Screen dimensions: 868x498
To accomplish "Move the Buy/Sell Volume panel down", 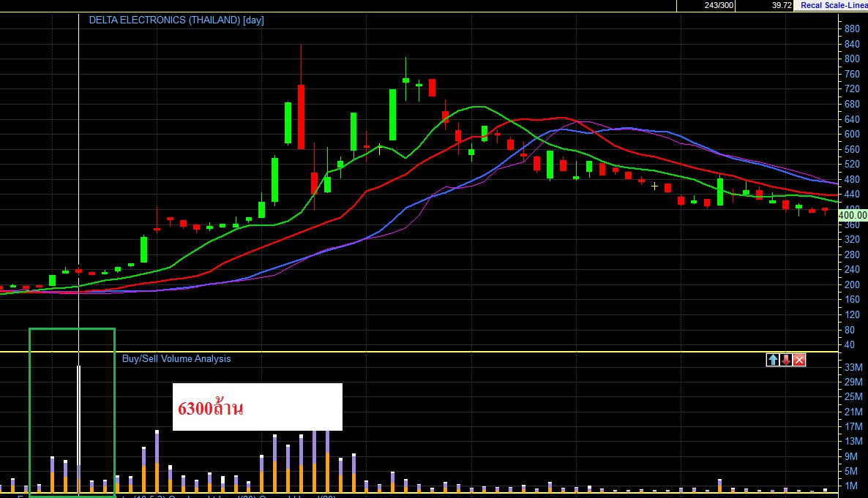I will (x=786, y=361).
